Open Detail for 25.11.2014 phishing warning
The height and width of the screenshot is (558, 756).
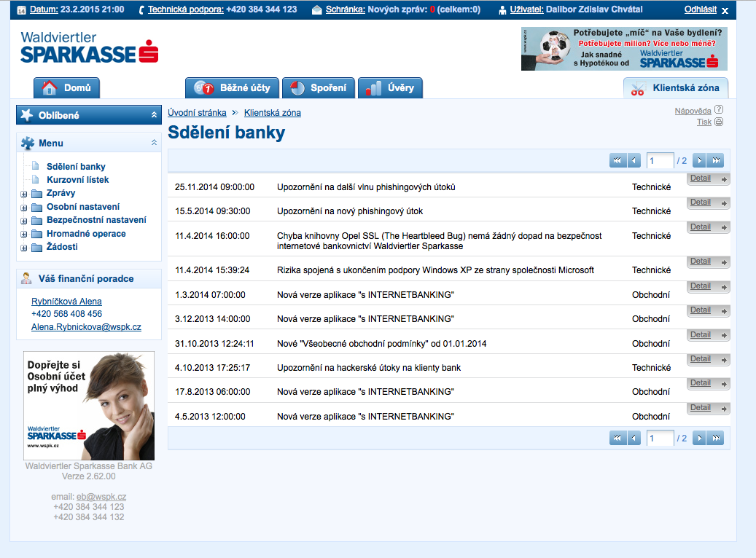[x=708, y=178]
